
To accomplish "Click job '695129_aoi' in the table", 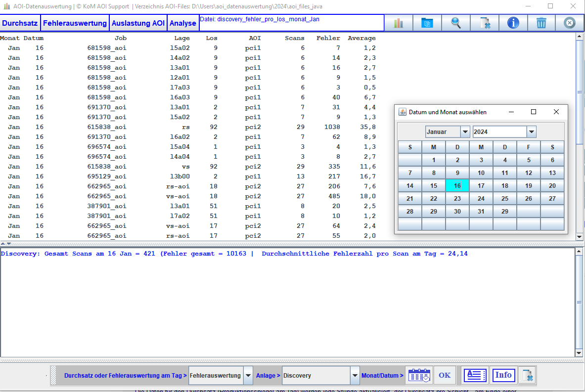I will (x=107, y=176).
